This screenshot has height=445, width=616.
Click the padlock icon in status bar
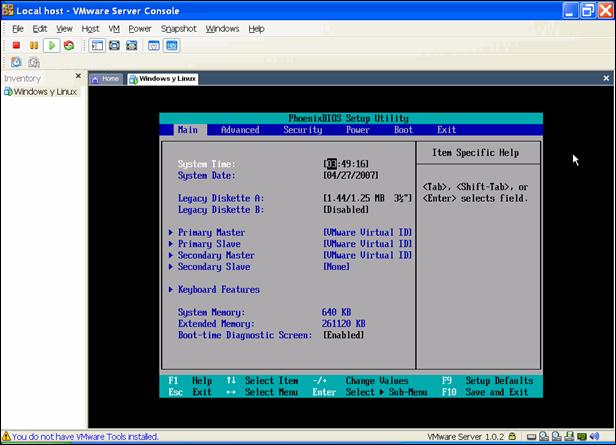pyautogui.click(x=512, y=436)
